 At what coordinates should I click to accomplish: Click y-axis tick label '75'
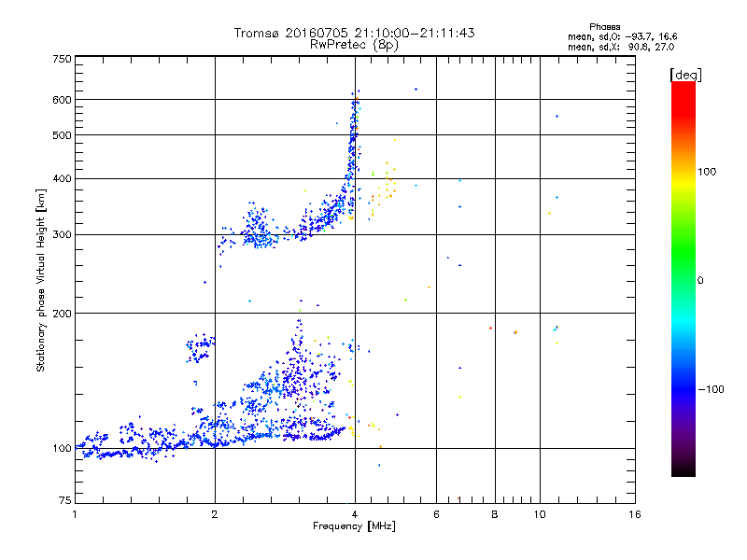tap(65, 500)
